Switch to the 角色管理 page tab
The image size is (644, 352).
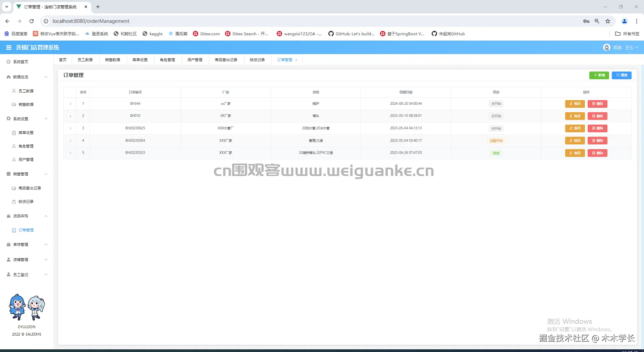tap(168, 60)
